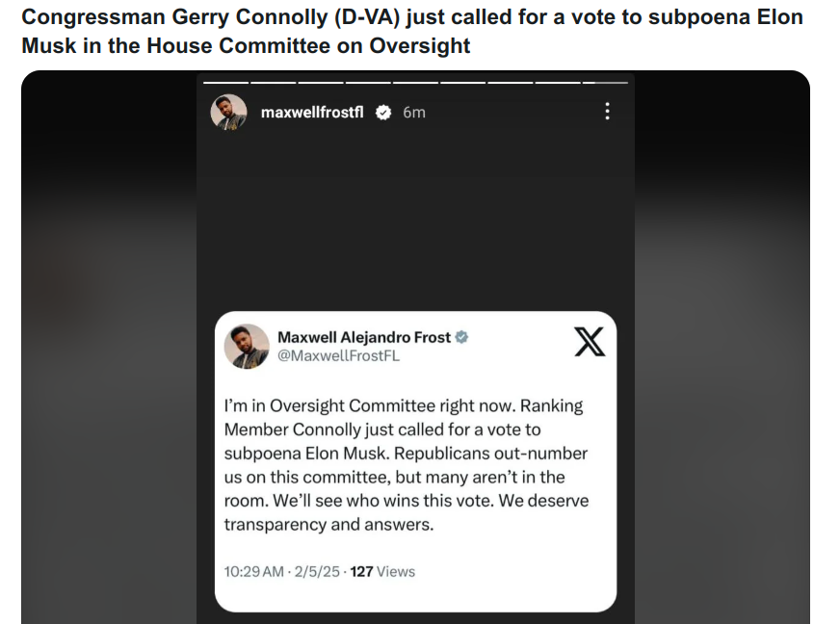Open the post headline about Gerry Connolly
Viewport: 840px width, 624px height.
click(x=412, y=31)
